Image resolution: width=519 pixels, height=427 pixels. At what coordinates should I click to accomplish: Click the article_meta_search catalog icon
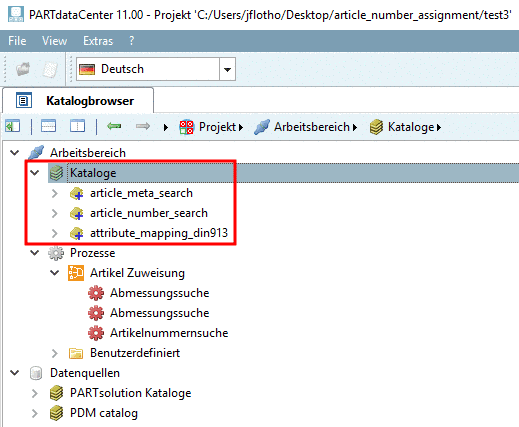click(x=76, y=193)
